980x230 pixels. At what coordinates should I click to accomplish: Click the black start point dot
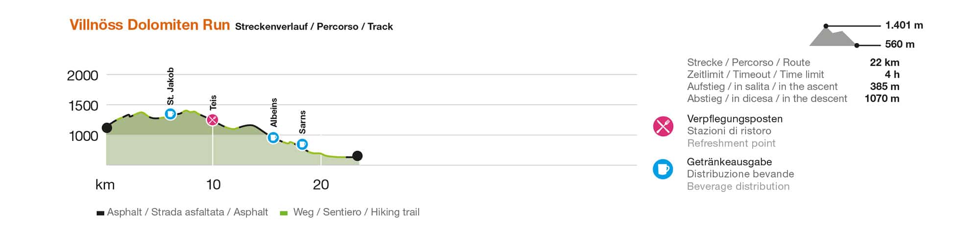[107, 128]
